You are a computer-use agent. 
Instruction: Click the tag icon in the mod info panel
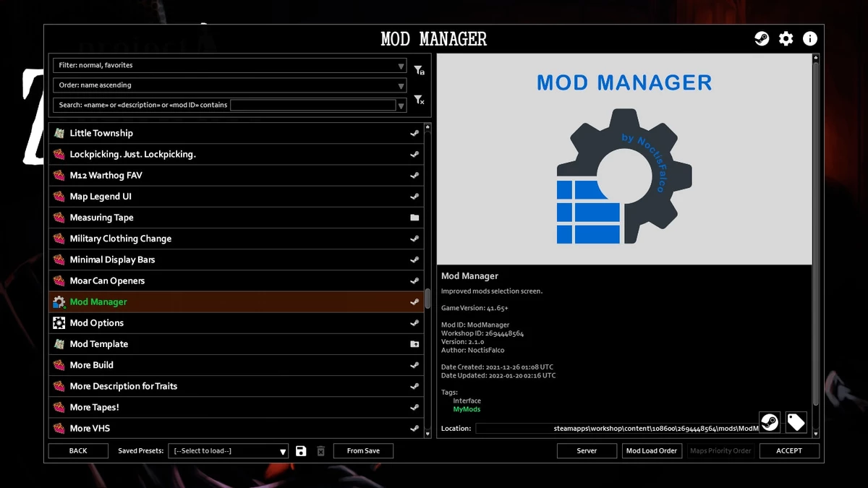click(x=796, y=422)
